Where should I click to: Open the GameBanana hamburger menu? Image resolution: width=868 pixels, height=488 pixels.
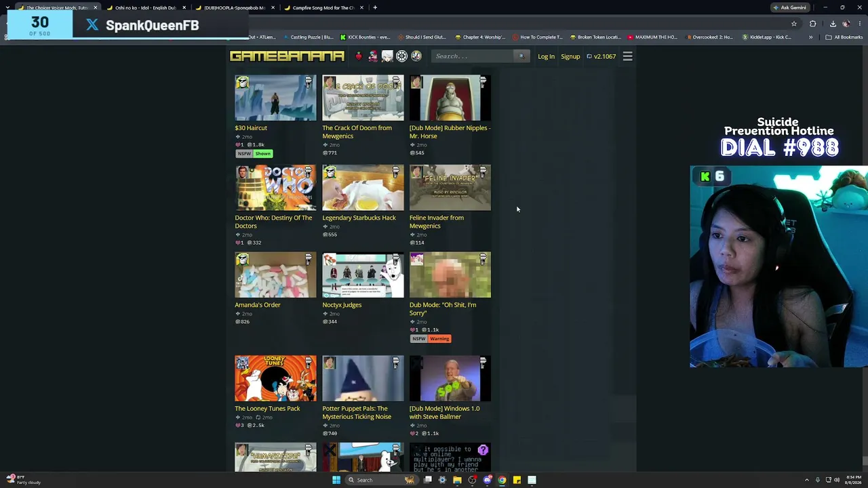pos(628,56)
